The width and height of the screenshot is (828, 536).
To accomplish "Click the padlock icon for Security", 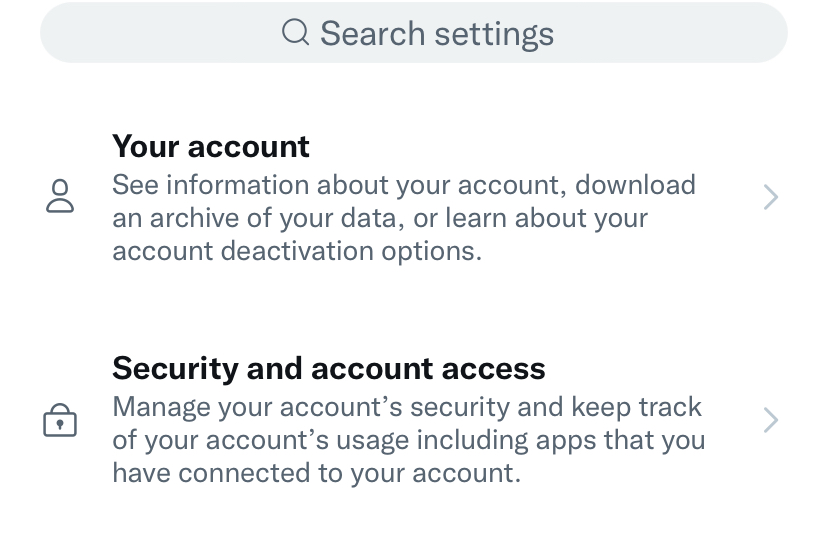I will pyautogui.click(x=60, y=420).
